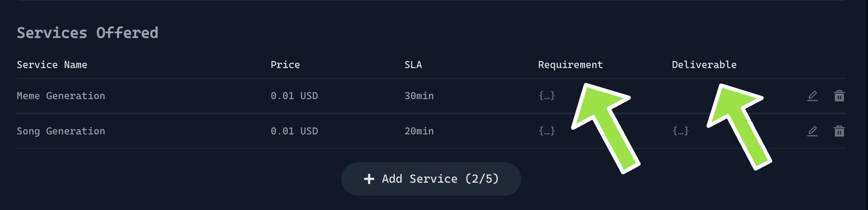Edit the Meme Generation service
Viewport: 868px width, 210px height.
(x=812, y=96)
